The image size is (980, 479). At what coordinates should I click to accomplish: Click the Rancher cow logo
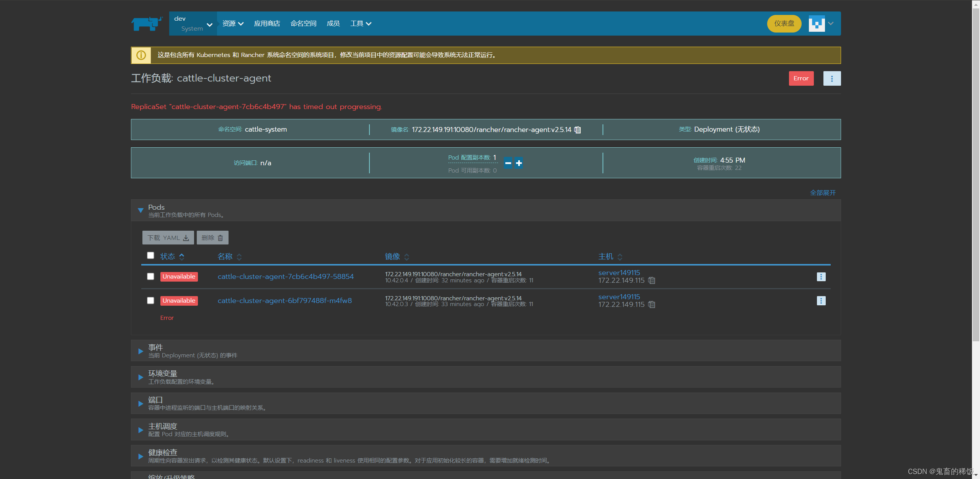click(147, 24)
